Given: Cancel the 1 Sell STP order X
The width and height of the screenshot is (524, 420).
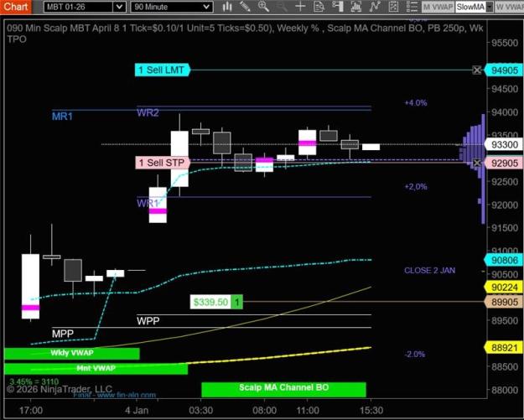Looking at the screenshot, I should (x=477, y=163).
